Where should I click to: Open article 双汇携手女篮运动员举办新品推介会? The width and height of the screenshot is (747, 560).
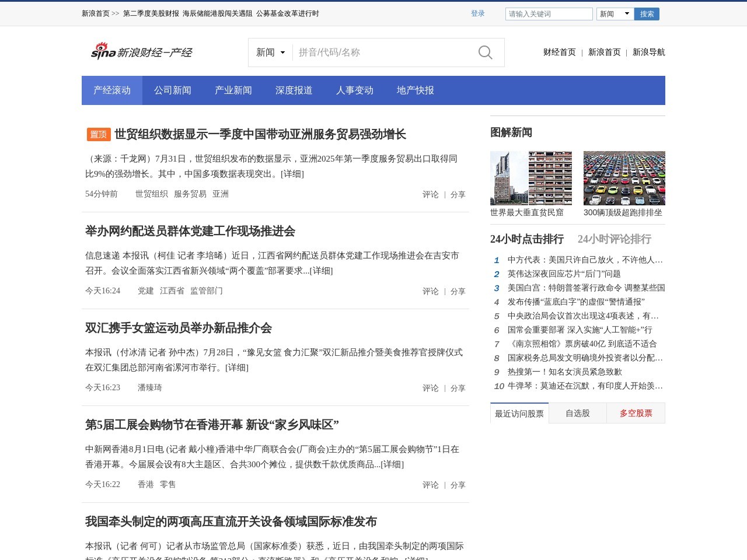pos(179,328)
